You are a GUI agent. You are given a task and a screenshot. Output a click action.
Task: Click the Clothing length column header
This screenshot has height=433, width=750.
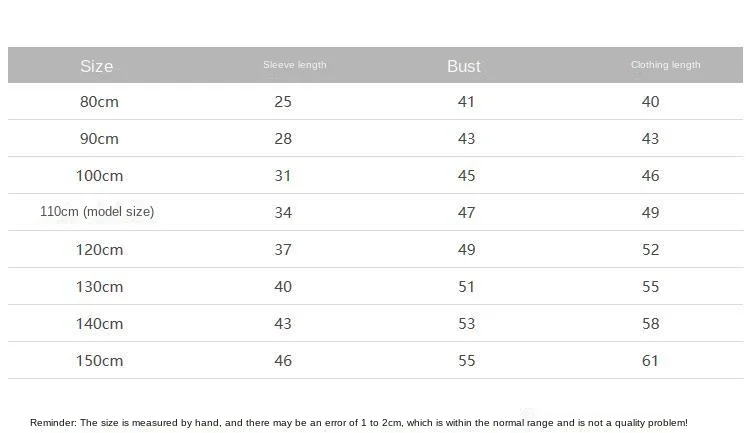click(665, 65)
